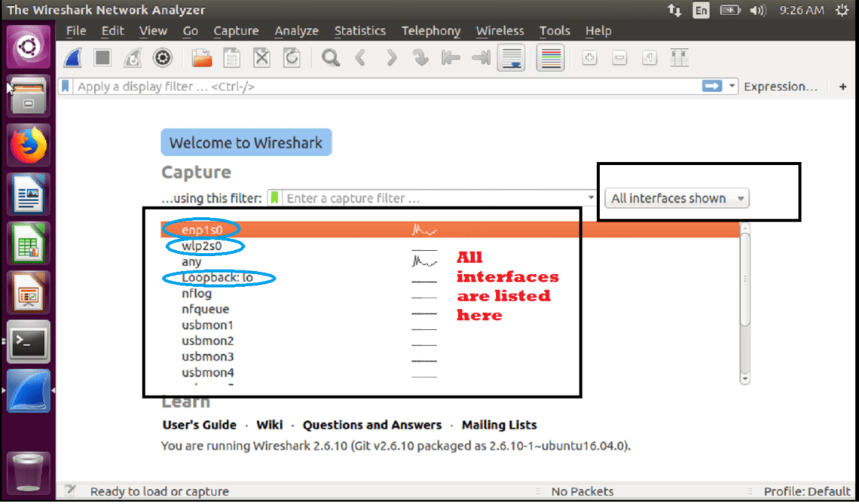
Task: Open the Wireless menu
Action: pyautogui.click(x=500, y=31)
